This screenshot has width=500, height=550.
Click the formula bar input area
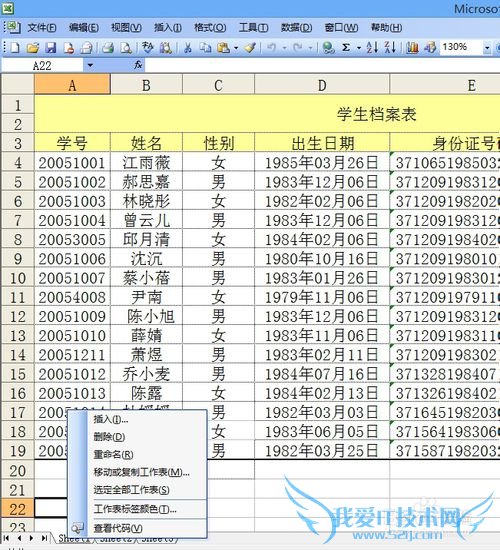click(x=322, y=65)
